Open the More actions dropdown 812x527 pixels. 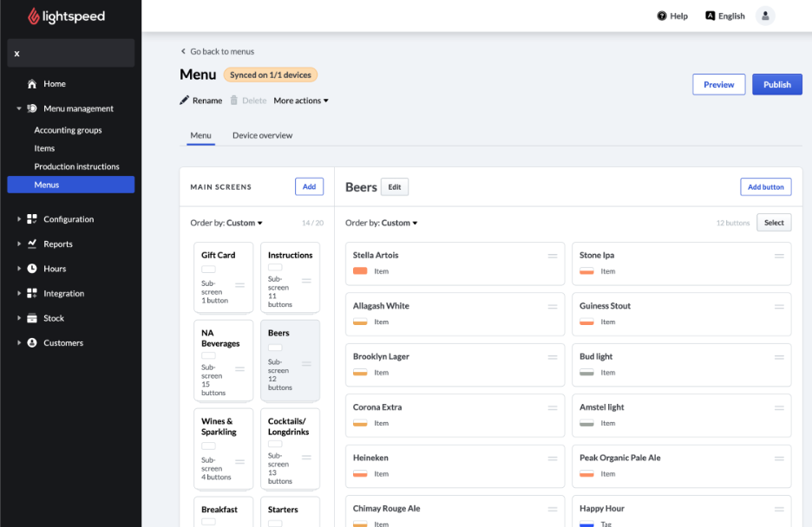(300, 101)
